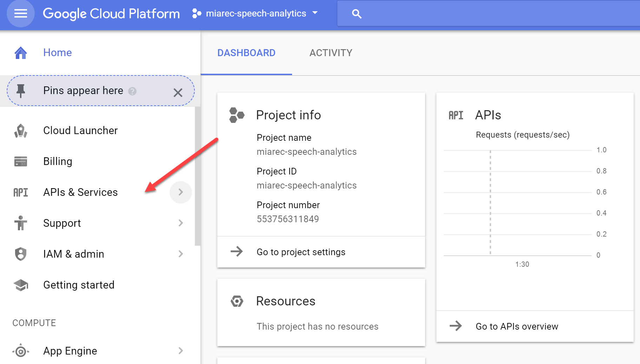Open the hamburger navigation menu
This screenshot has width=640, height=364.
[21, 14]
